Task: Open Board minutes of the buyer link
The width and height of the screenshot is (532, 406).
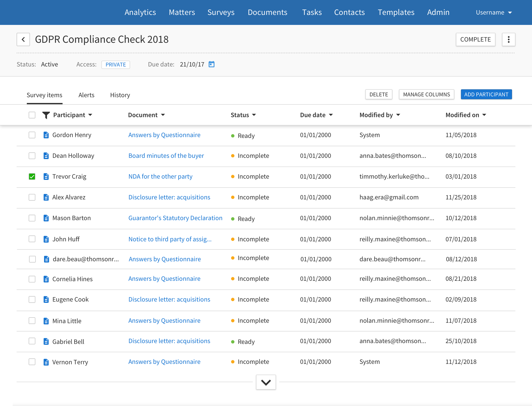Action: pos(166,156)
